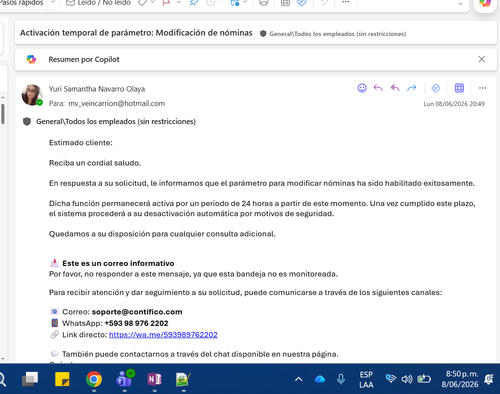React to the message with the emoji icon
Screen dimensions: 500x394
pos(362,88)
